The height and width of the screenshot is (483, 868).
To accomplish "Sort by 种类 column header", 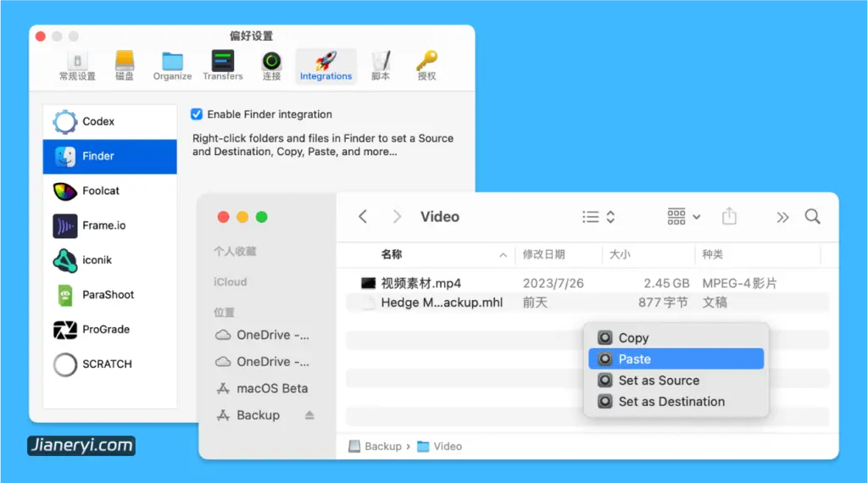I will [712, 254].
